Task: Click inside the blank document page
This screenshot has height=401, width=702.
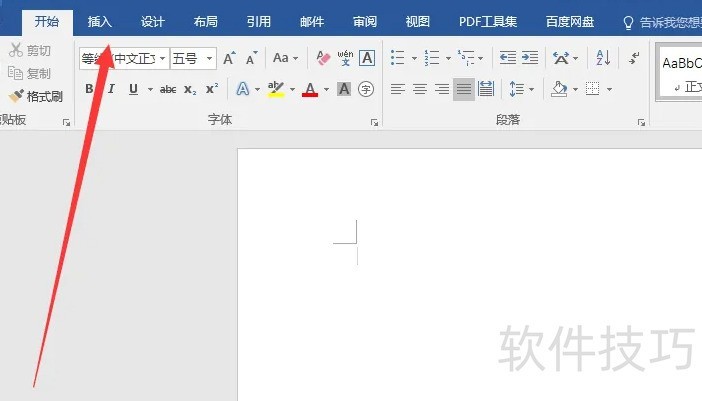Action: (x=469, y=274)
